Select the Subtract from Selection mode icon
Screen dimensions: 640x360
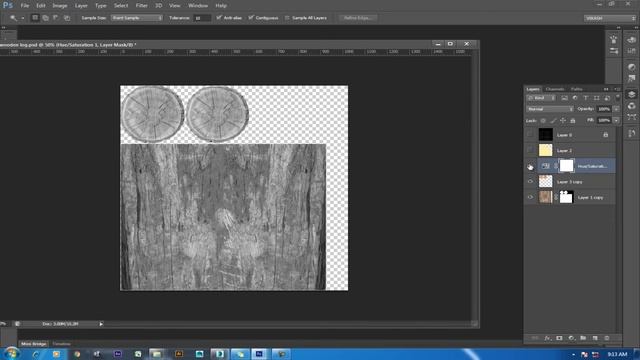click(56, 18)
